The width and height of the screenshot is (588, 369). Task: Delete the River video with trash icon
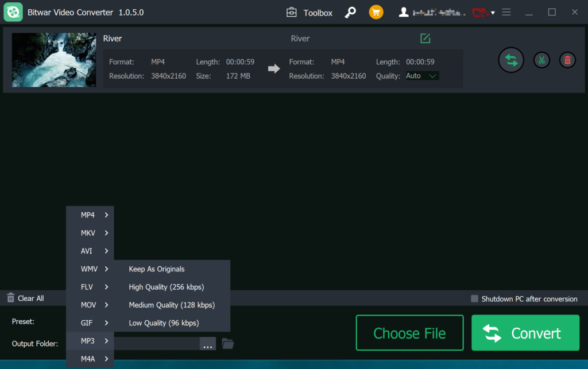tap(567, 60)
